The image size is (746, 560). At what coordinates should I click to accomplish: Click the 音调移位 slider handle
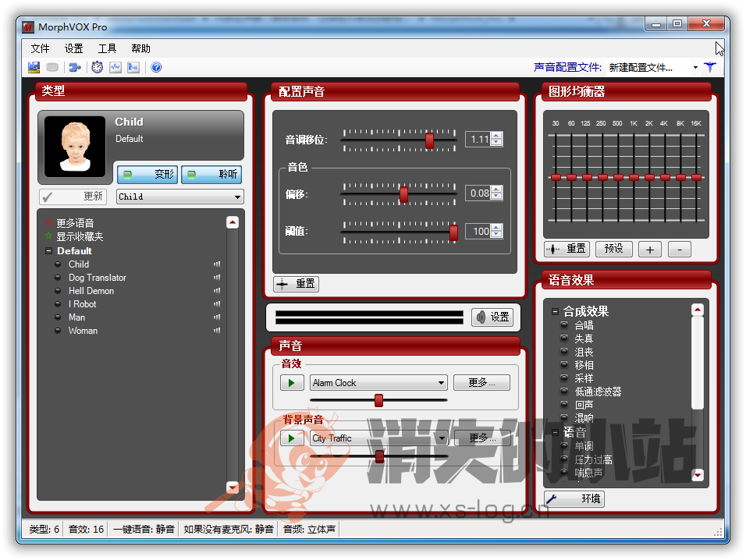(x=429, y=140)
